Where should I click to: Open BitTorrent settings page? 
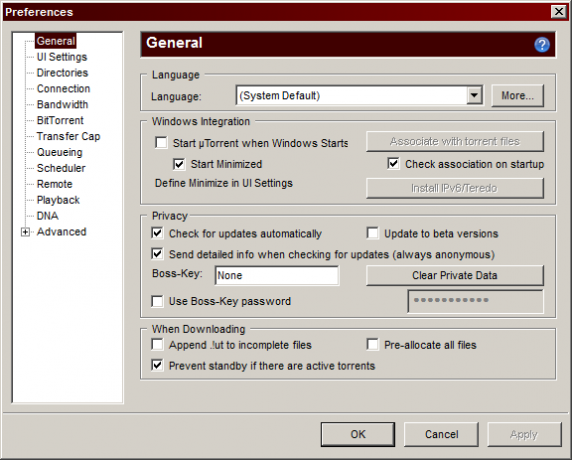tap(60, 120)
